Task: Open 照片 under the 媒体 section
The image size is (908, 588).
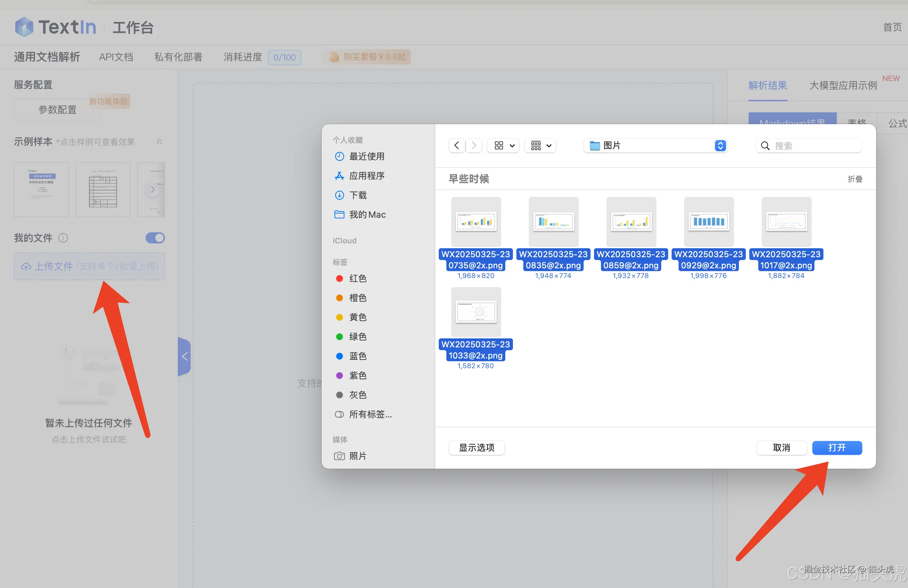Action: pos(357,456)
